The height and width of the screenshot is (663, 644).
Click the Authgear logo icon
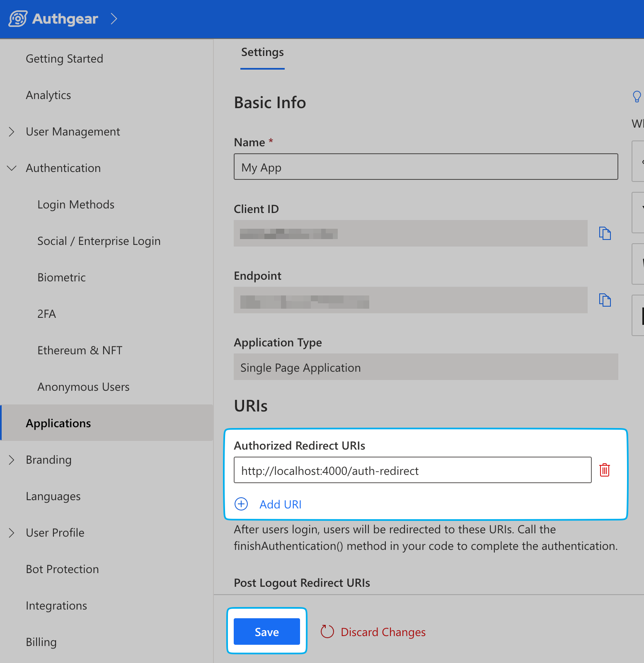[x=18, y=19]
